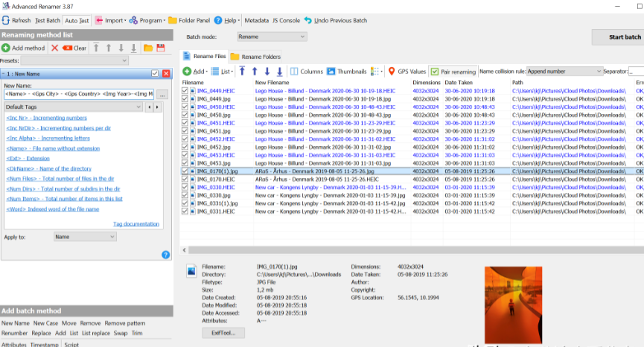Viewport: 644px width, 347px height.
Task: Uncheck IMG_0331.HEIC file checkbox
Action: pos(185,211)
